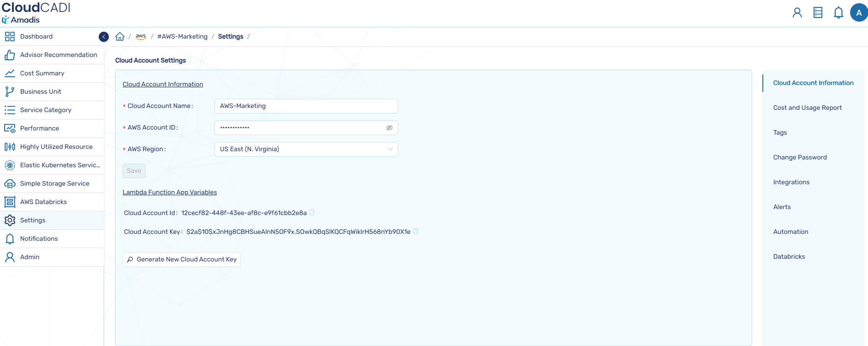
Task: Open the bell notifications icon in header
Action: [x=839, y=12]
